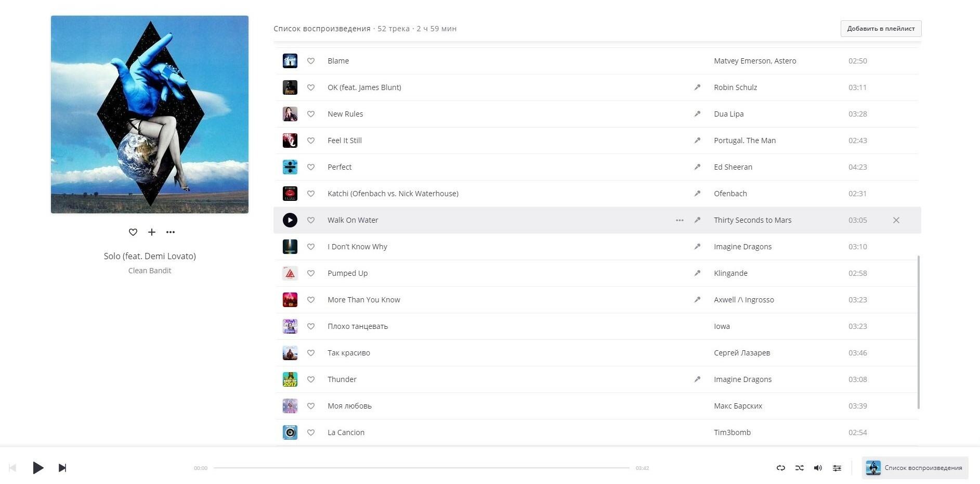
Task: Like the track Pumped Up
Action: point(311,273)
